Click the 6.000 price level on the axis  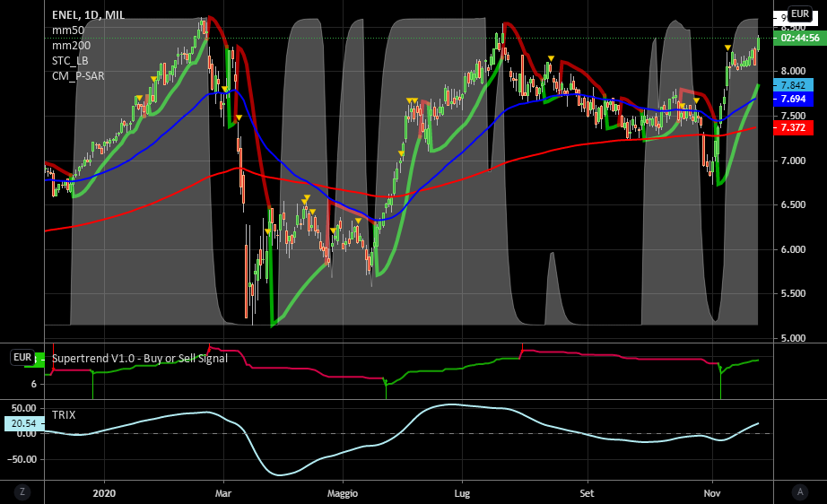click(793, 249)
